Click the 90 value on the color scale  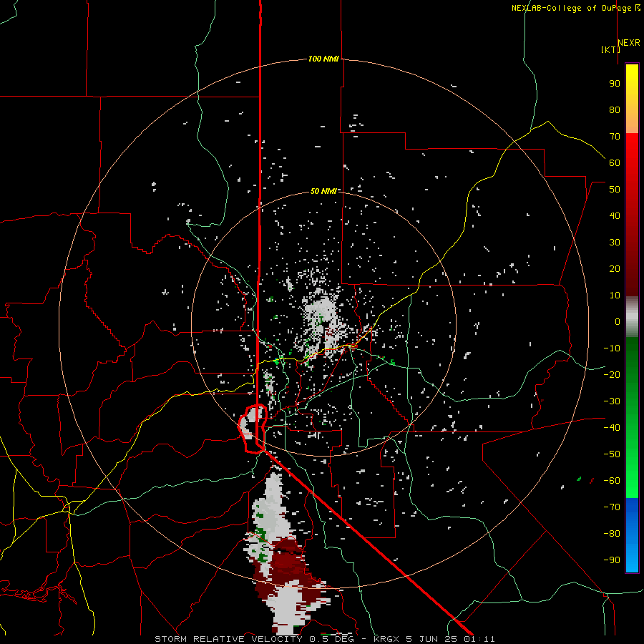(x=615, y=84)
